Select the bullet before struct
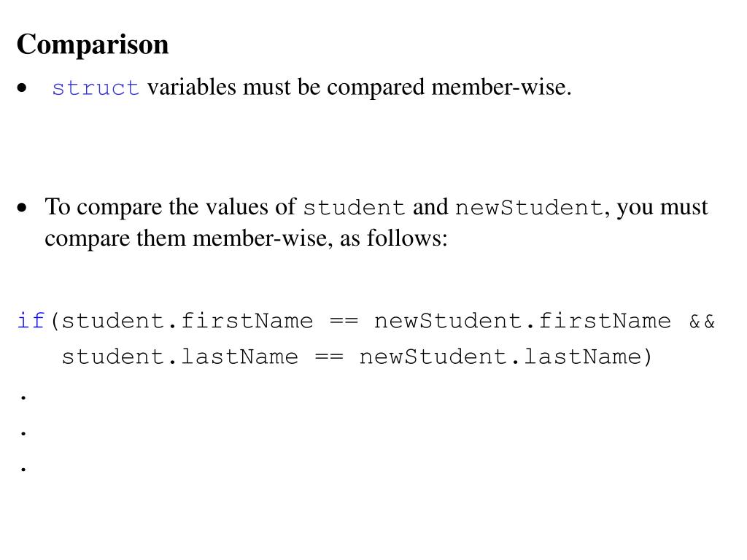 point(22,87)
